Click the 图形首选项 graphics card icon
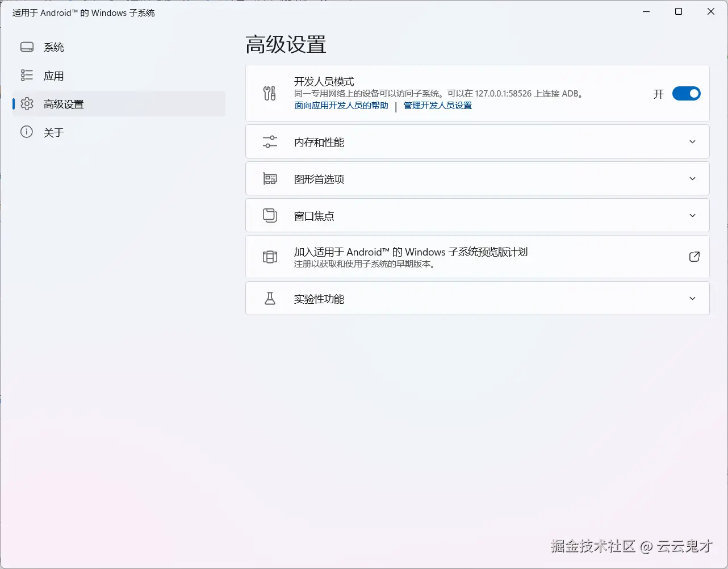Image resolution: width=728 pixels, height=569 pixels. 270,179
